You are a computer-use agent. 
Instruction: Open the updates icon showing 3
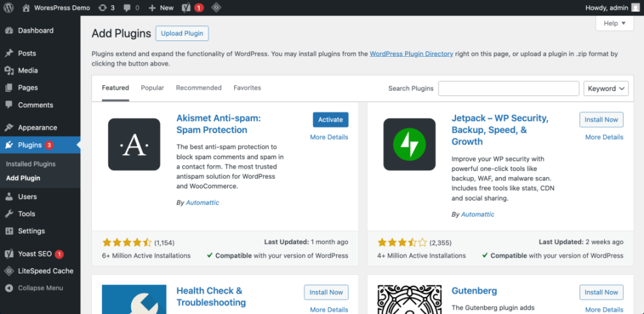102,8
